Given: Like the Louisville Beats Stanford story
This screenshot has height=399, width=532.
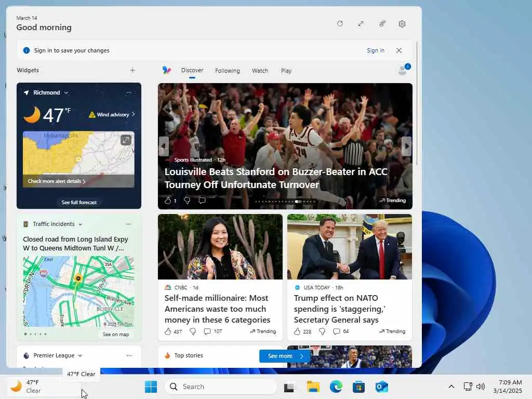Looking at the screenshot, I should point(168,201).
